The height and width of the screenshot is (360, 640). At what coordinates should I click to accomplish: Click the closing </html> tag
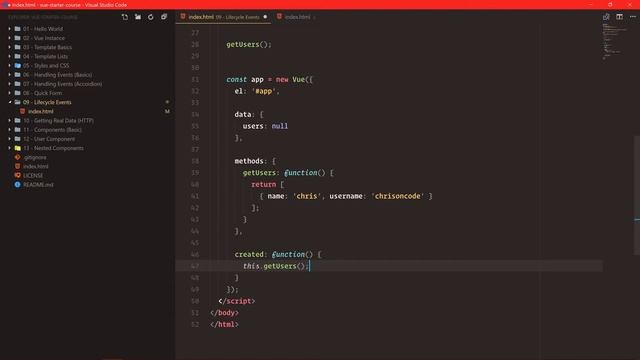click(224, 324)
